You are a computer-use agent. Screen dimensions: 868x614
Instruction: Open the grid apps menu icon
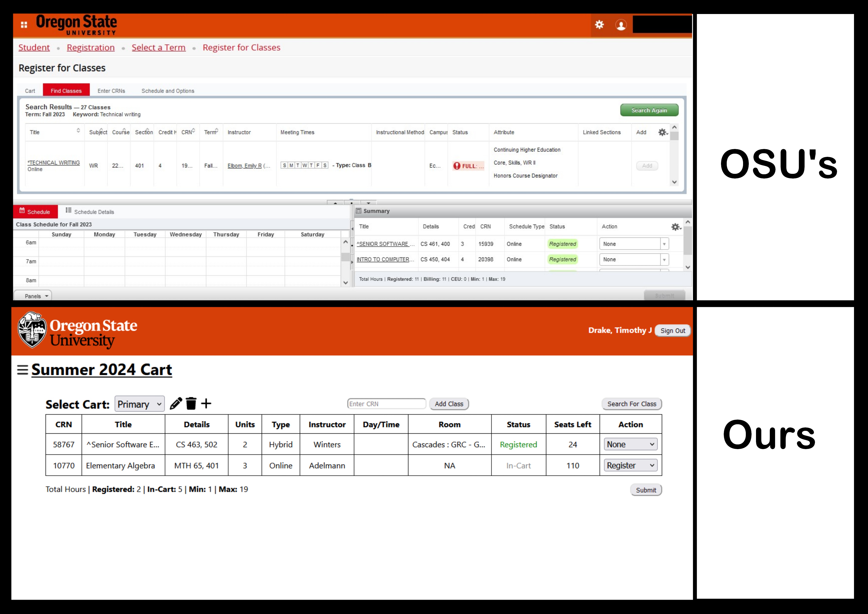pyautogui.click(x=24, y=25)
